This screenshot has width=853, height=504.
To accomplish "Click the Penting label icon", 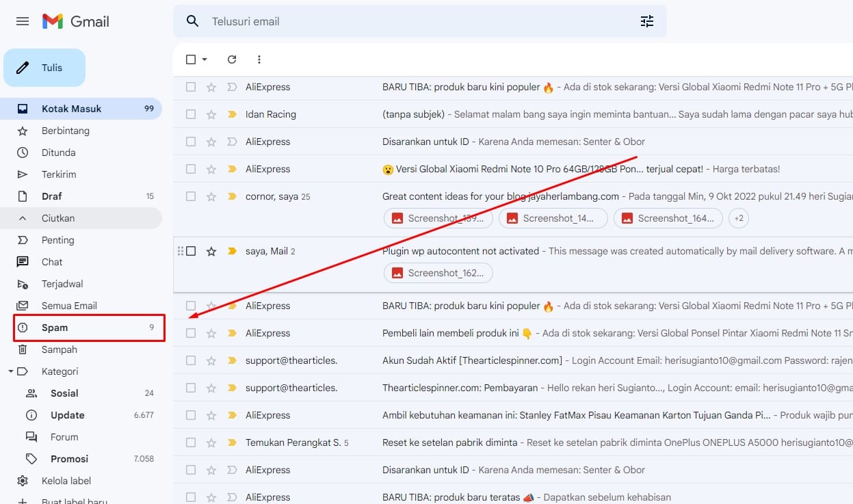I will [23, 240].
